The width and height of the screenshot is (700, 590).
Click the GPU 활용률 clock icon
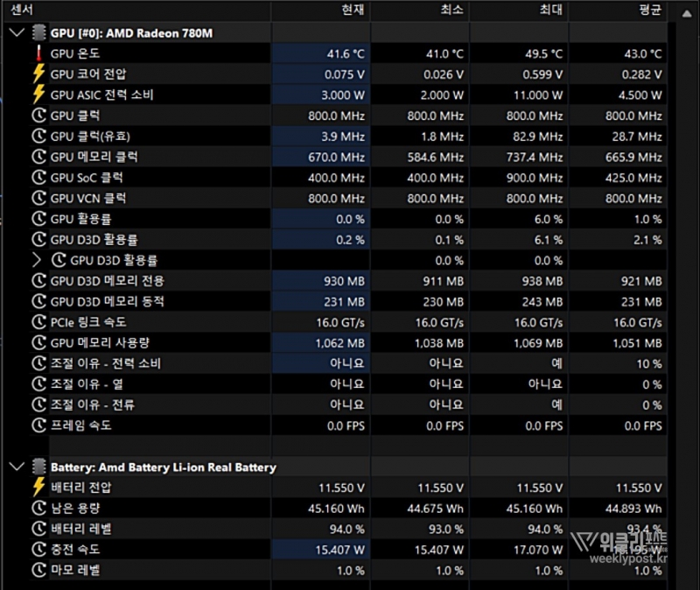pos(38,219)
